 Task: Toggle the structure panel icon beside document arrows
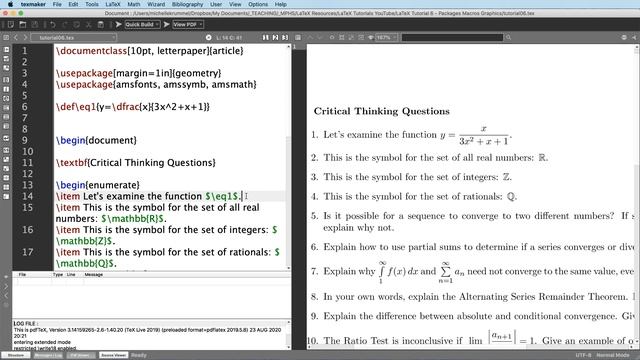pos(6,38)
